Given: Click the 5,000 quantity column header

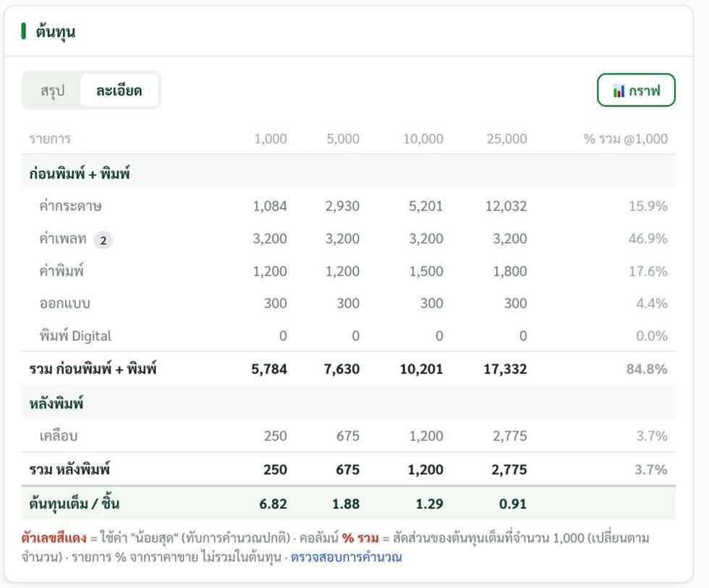Looking at the screenshot, I should [343, 139].
